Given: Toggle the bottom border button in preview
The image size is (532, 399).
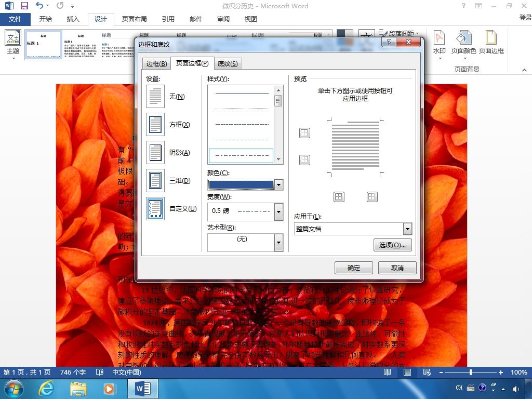Looking at the screenshot, I should (304, 160).
